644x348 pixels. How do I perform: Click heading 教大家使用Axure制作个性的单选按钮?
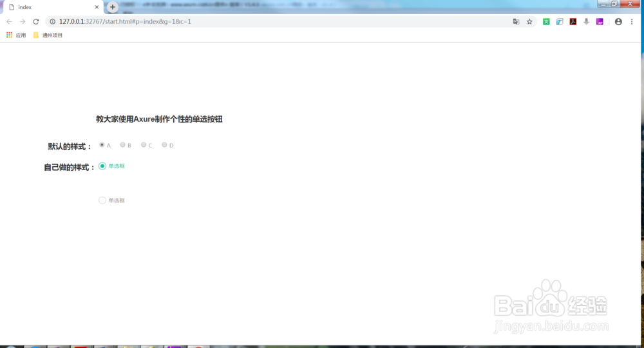coord(159,119)
